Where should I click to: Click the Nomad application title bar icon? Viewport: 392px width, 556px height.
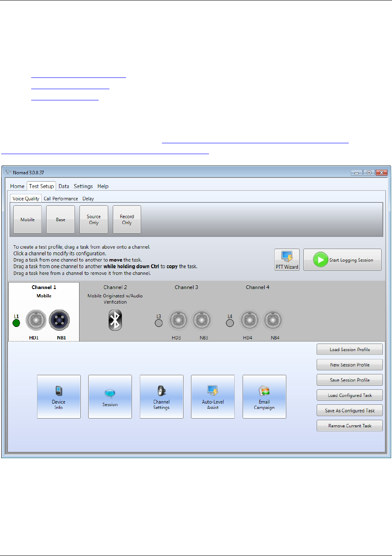tap(8, 172)
